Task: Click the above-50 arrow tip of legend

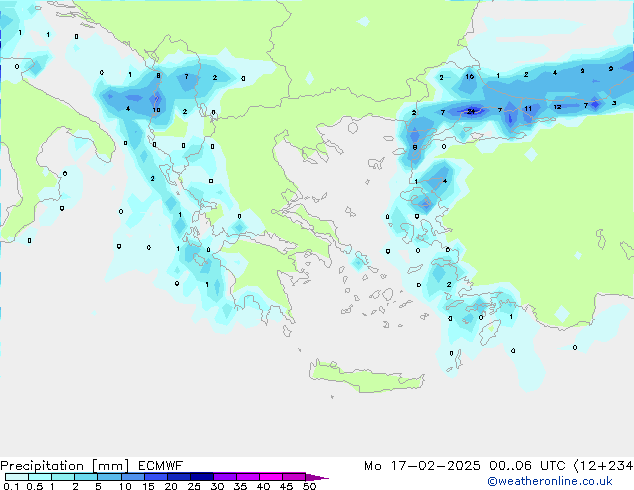Action: [x=317, y=477]
